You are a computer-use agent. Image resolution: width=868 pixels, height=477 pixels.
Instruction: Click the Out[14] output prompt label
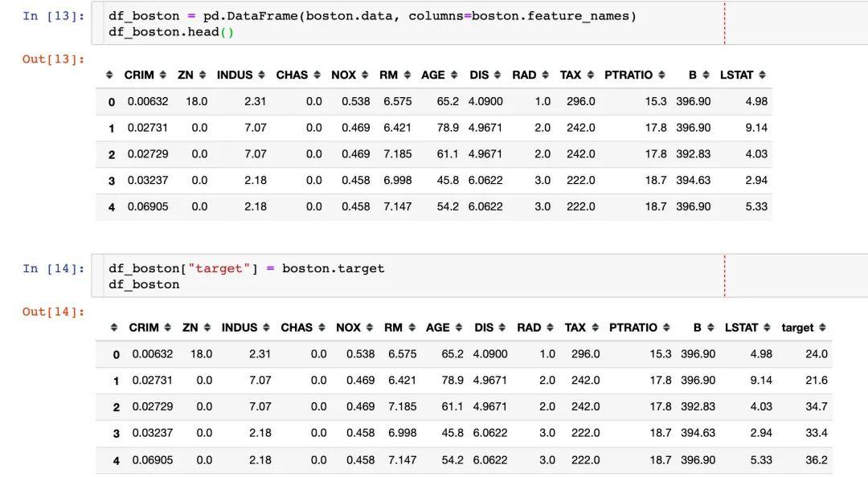pyautogui.click(x=53, y=312)
